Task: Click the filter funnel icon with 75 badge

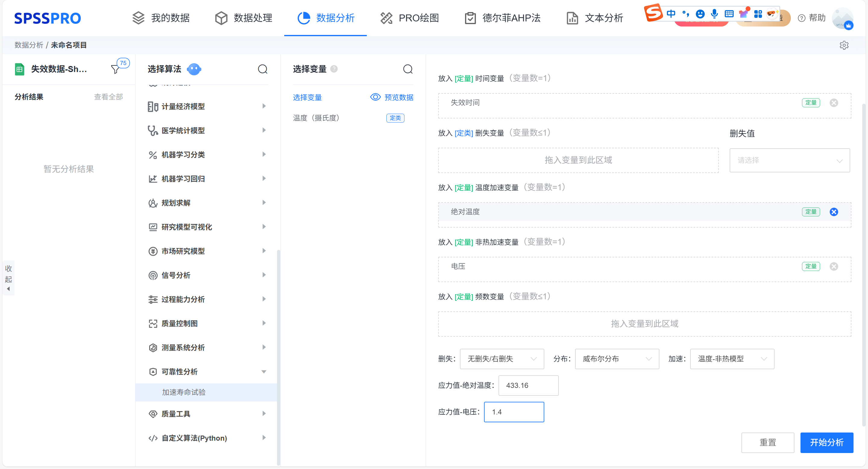Action: 115,69
